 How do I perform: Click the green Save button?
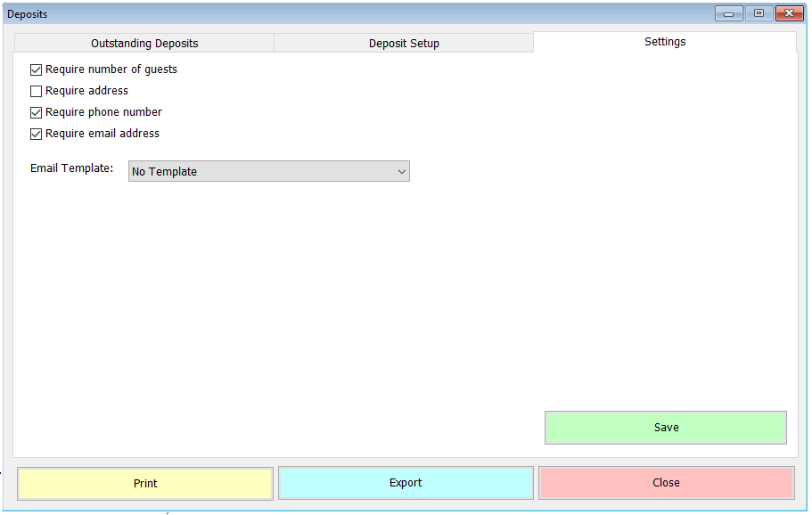(666, 427)
